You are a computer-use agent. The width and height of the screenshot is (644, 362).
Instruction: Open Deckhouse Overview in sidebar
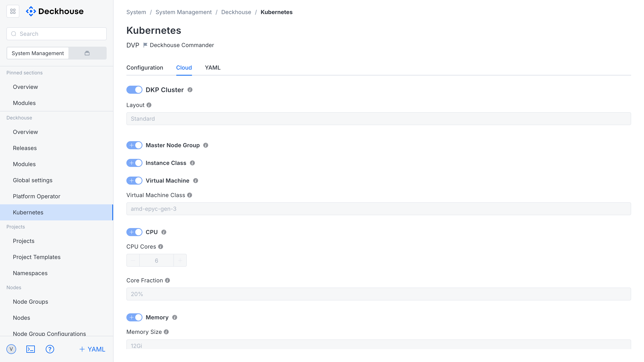click(57, 132)
